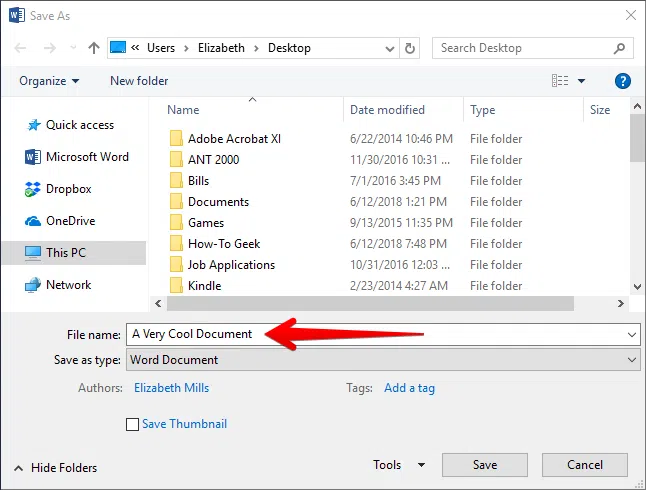Image resolution: width=646 pixels, height=490 pixels.
Task: Expand the File name history dropdown arrow
Action: coord(631,334)
